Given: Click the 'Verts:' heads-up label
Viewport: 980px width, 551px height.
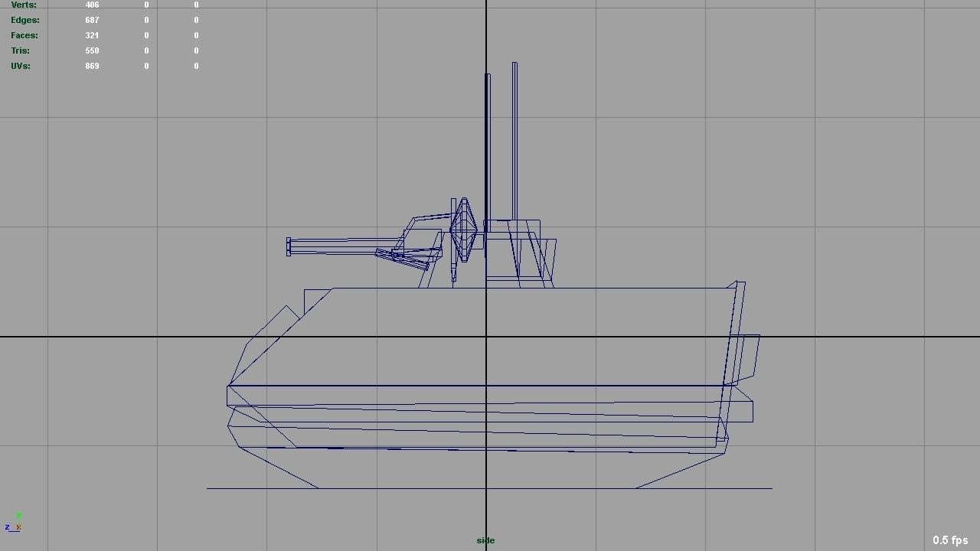Looking at the screenshot, I should pos(24,5).
